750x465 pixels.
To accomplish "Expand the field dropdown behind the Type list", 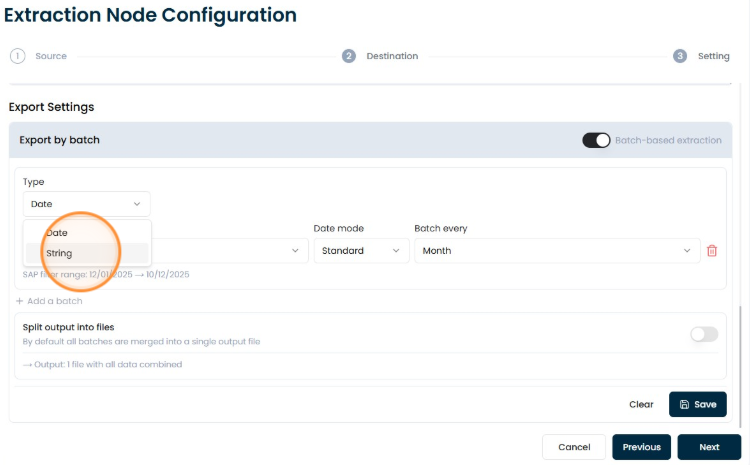I will click(230, 251).
